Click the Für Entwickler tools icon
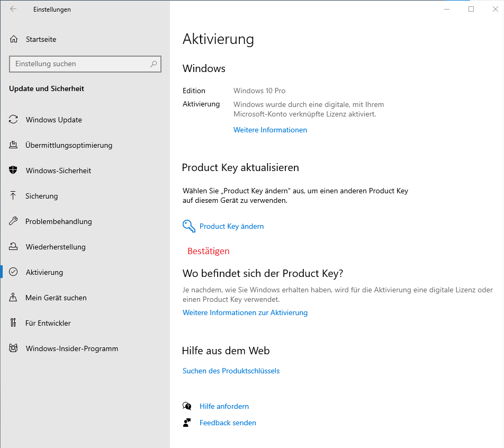The image size is (504, 448). click(13, 322)
